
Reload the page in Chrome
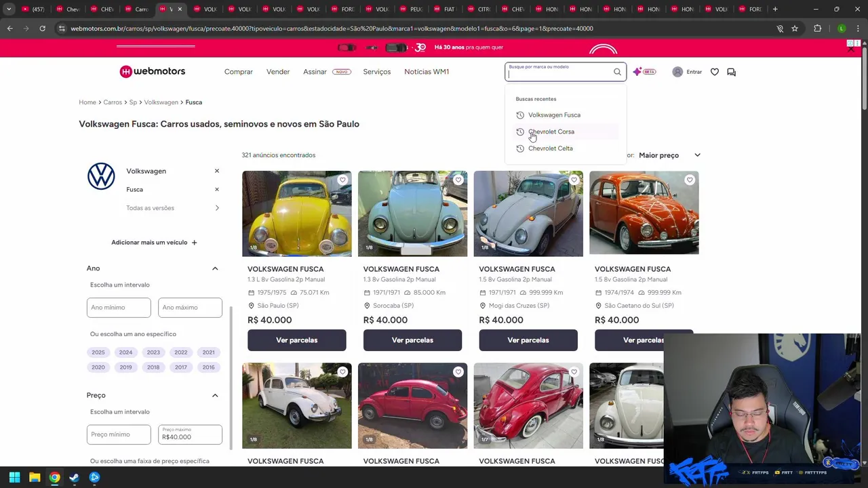pos(42,28)
